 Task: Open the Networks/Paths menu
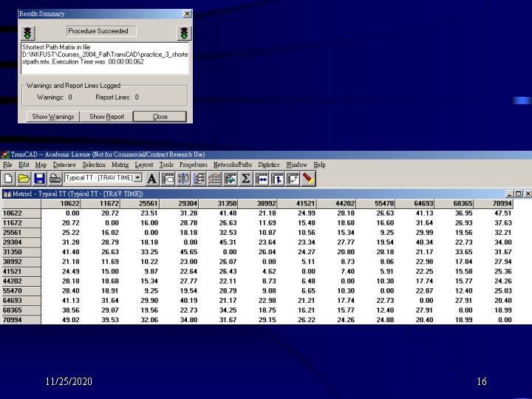pyautogui.click(x=233, y=165)
